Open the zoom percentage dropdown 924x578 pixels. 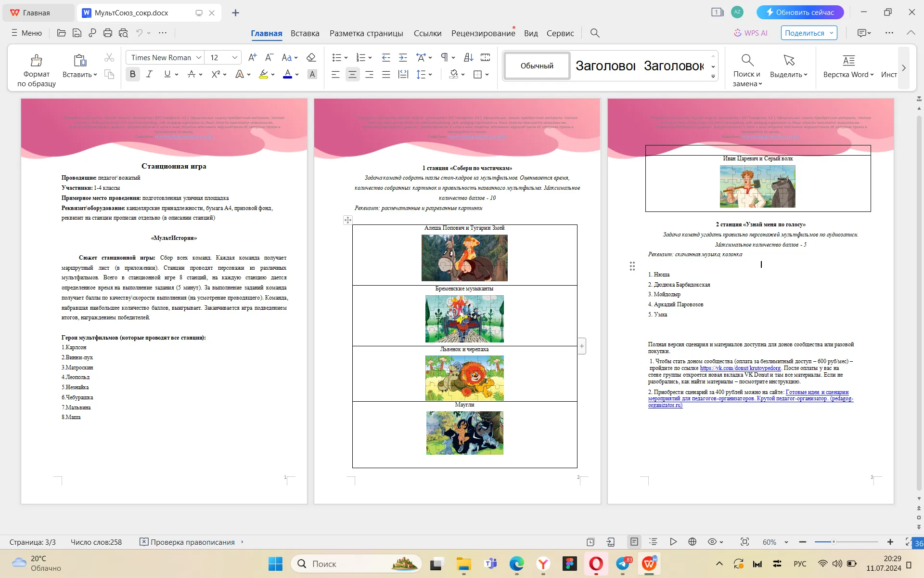click(x=786, y=542)
